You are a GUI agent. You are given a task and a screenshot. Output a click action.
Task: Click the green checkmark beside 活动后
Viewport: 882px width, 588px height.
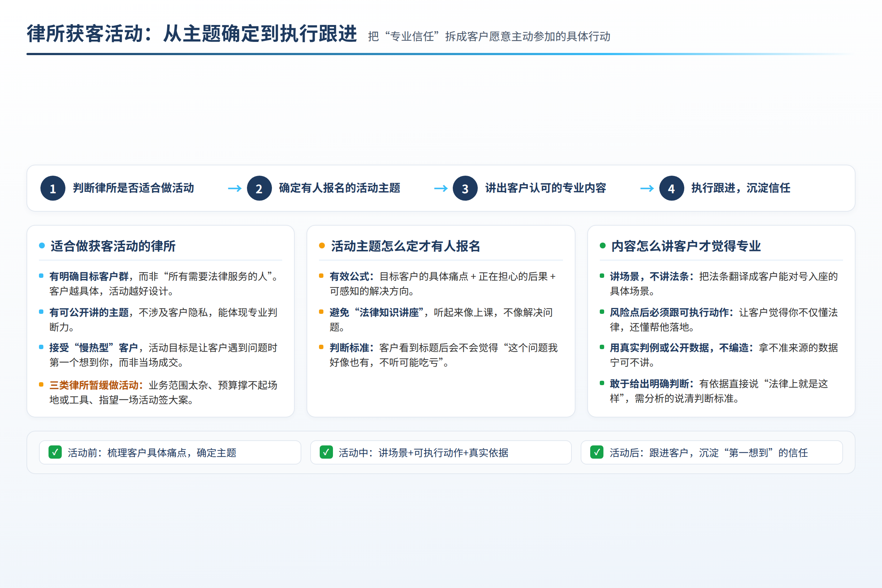pos(596,452)
